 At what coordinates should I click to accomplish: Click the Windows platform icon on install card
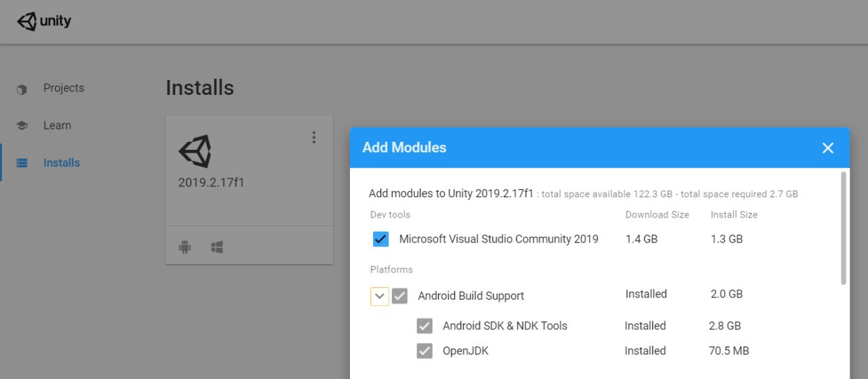point(217,247)
